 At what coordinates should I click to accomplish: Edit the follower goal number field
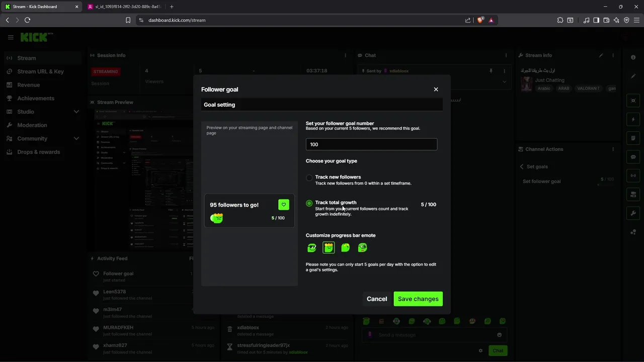(x=371, y=144)
